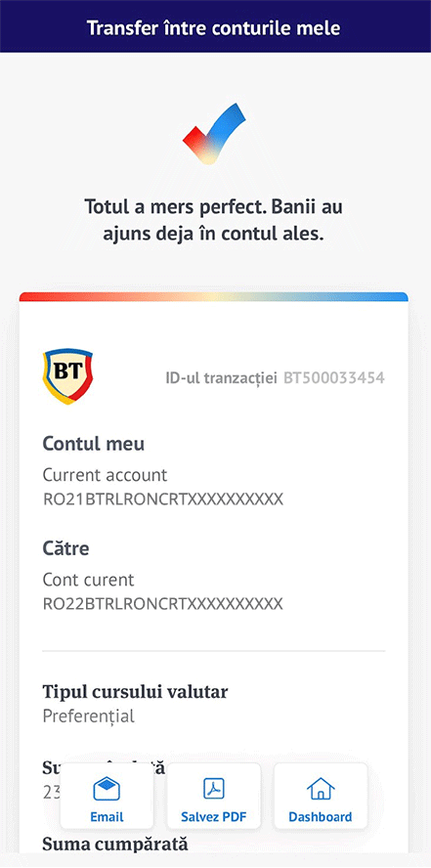This screenshot has width=431, height=868.
Task: Tap the Către heading
Action: tap(65, 548)
